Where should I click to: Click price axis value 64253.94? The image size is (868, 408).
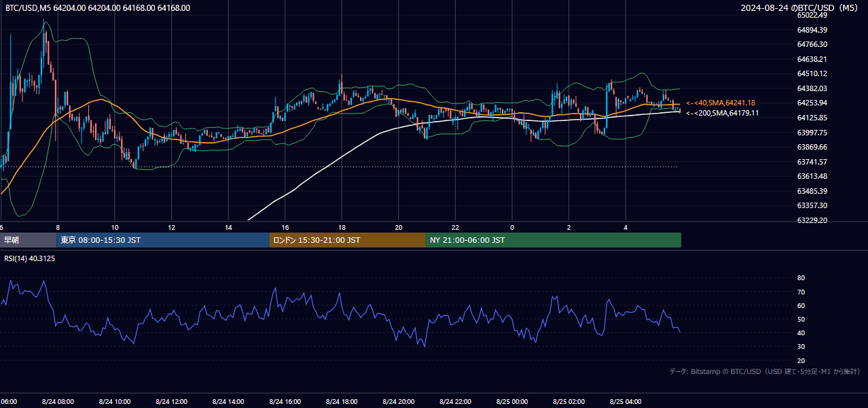812,103
